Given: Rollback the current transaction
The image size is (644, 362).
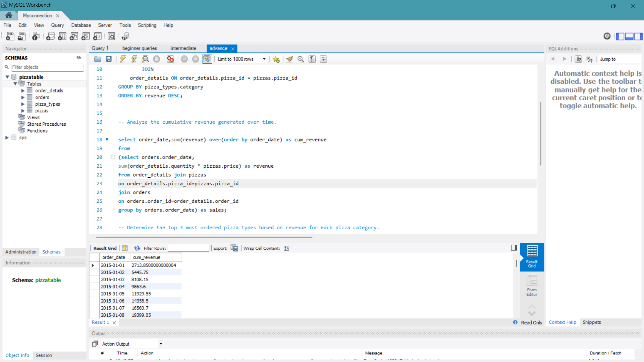Looking at the screenshot, I should pyautogui.click(x=196, y=59).
